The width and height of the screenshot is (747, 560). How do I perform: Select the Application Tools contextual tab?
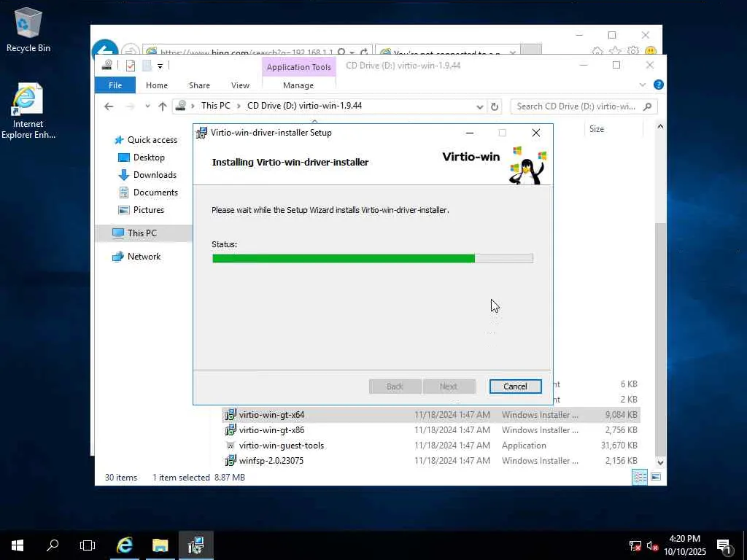click(298, 67)
